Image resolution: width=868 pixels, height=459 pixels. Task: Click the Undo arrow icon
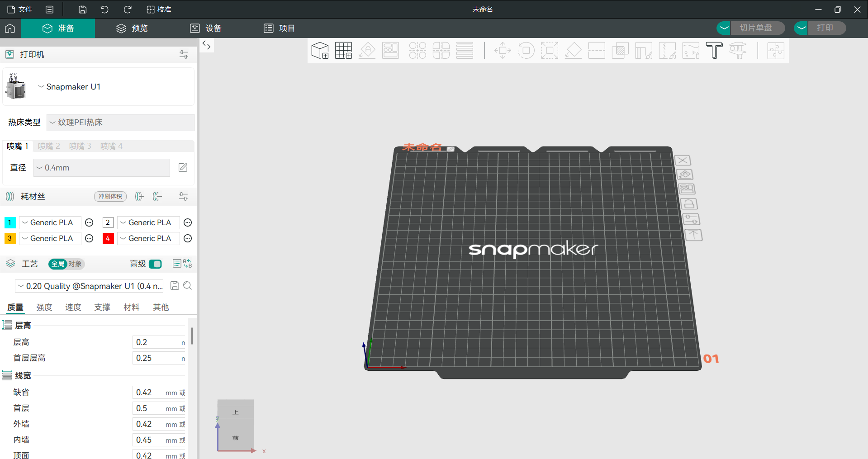[104, 9]
